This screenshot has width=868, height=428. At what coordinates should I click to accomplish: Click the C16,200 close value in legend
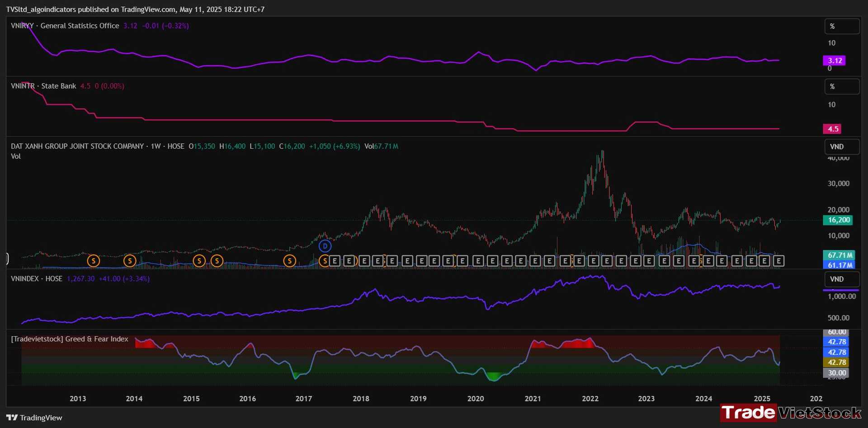point(292,146)
